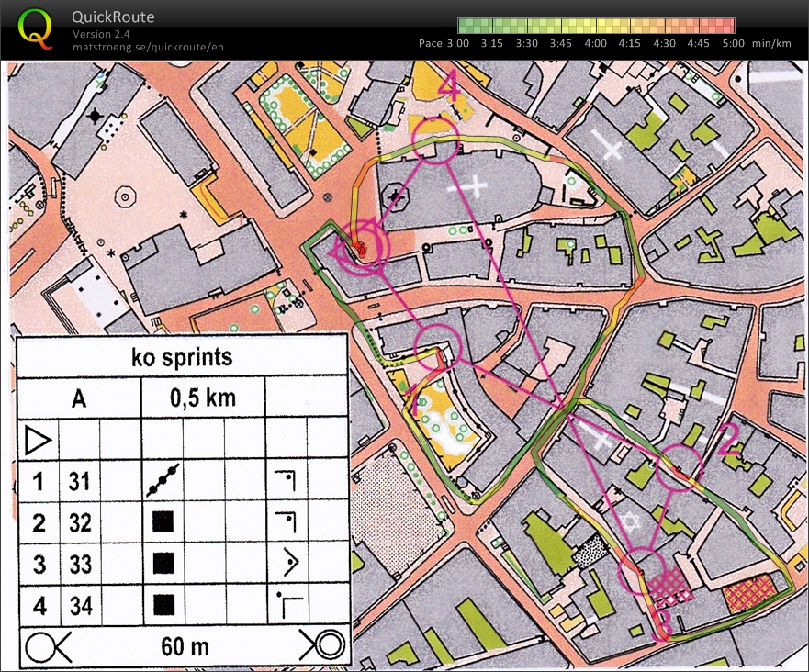Click row number 1 in control table

[x=39, y=482]
